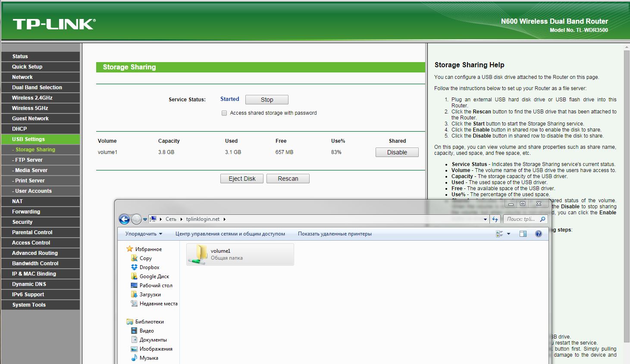
Task: Open the FTP Server submenu item
Action: 41,160
